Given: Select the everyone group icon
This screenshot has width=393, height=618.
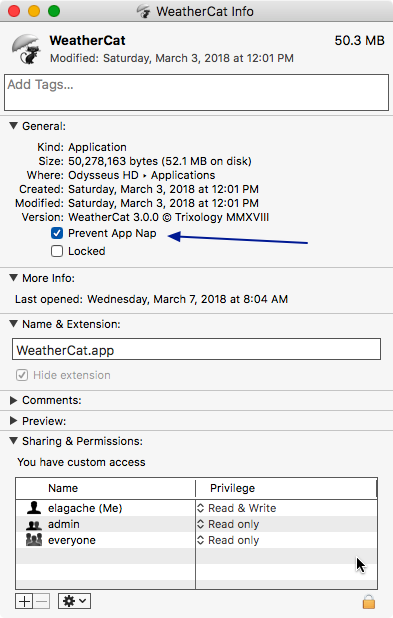Looking at the screenshot, I should (x=34, y=540).
